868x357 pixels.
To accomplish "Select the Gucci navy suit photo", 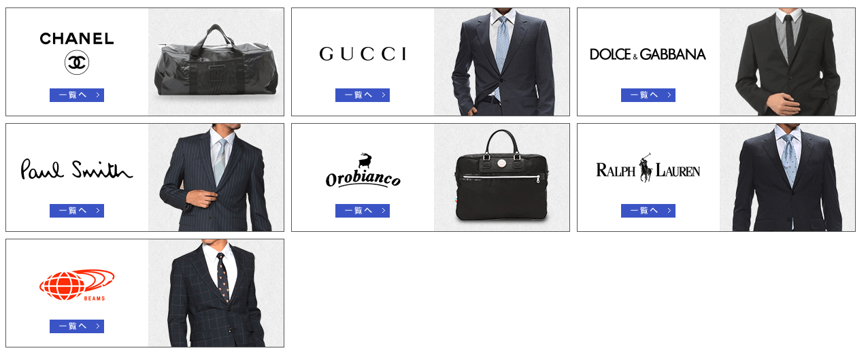I will [x=501, y=62].
